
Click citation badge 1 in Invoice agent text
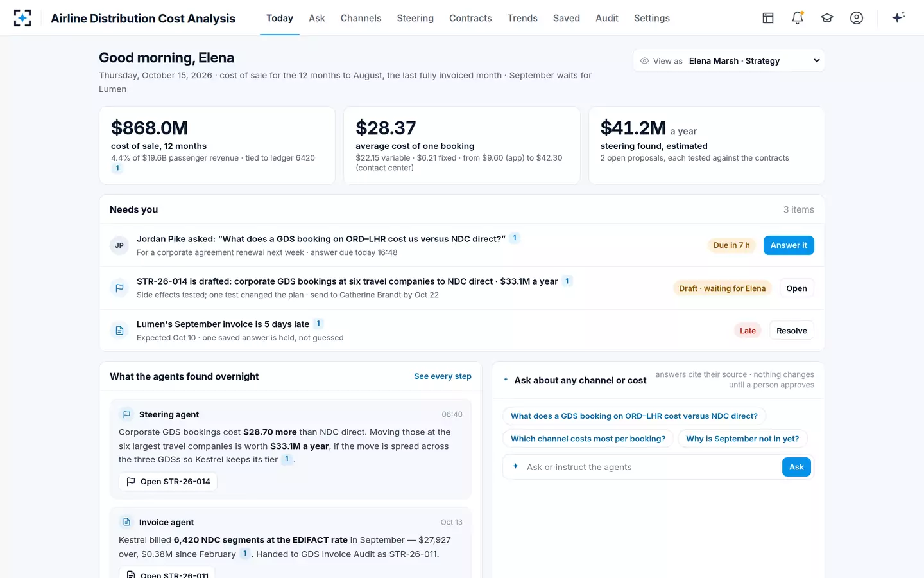(x=244, y=554)
